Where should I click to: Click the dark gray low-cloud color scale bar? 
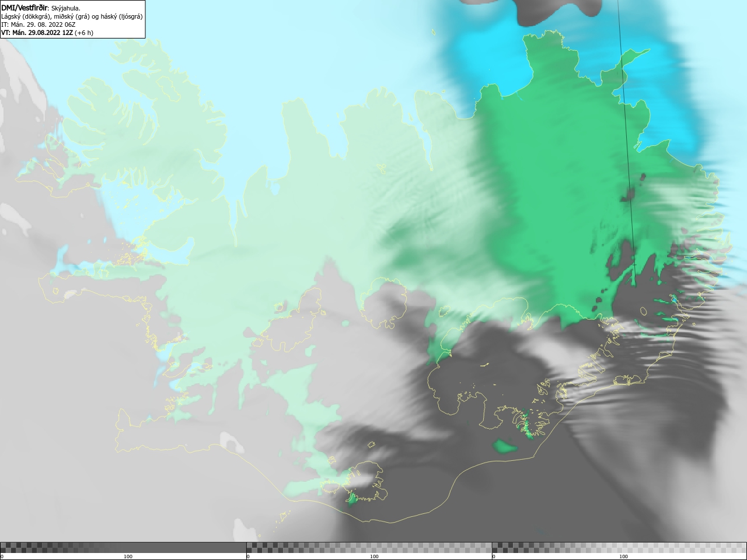coord(123,548)
